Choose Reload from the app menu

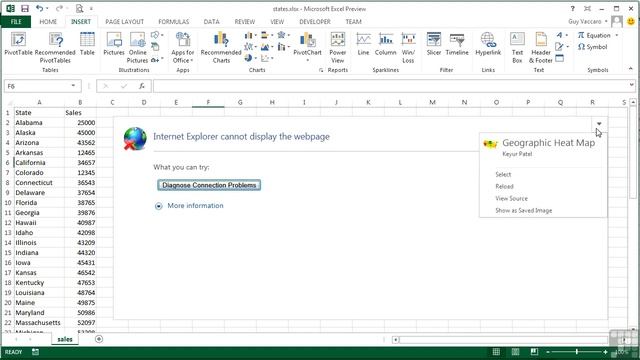coord(504,187)
